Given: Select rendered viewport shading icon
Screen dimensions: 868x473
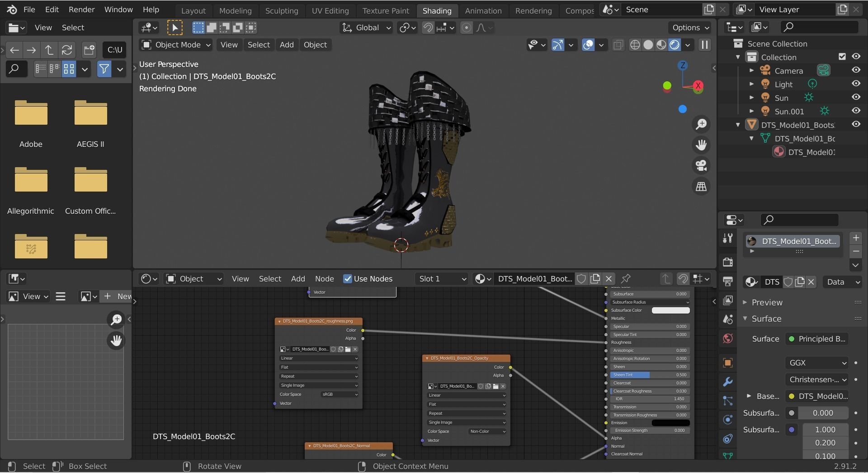Looking at the screenshot, I should tap(675, 45).
